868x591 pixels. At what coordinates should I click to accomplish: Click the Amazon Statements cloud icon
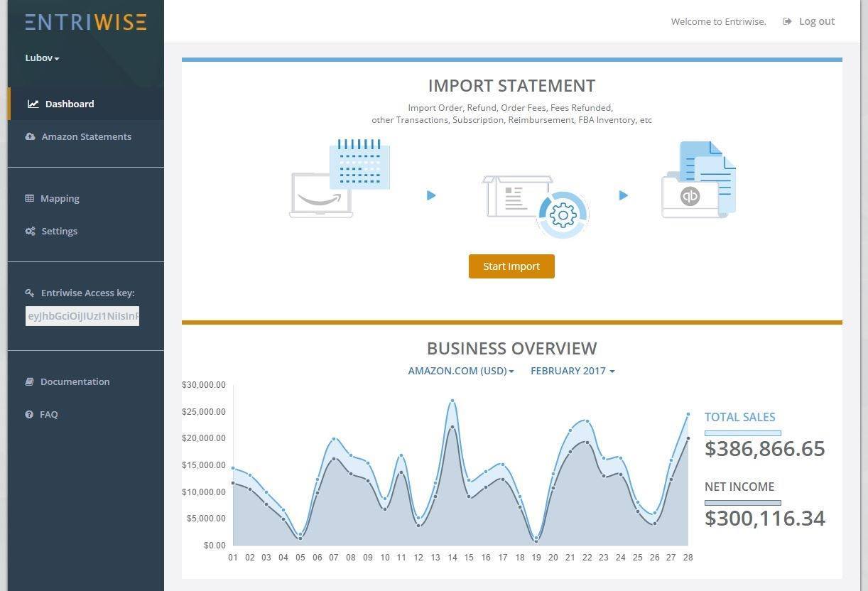tap(30, 136)
